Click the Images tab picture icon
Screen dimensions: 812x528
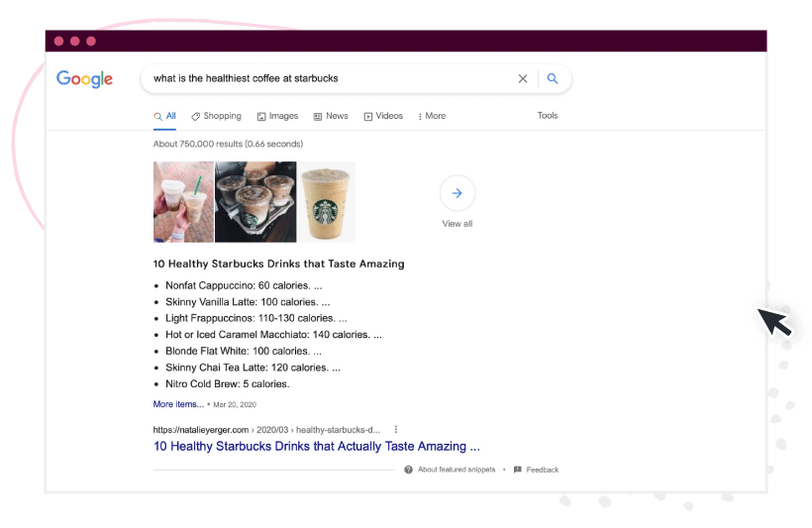(x=261, y=117)
